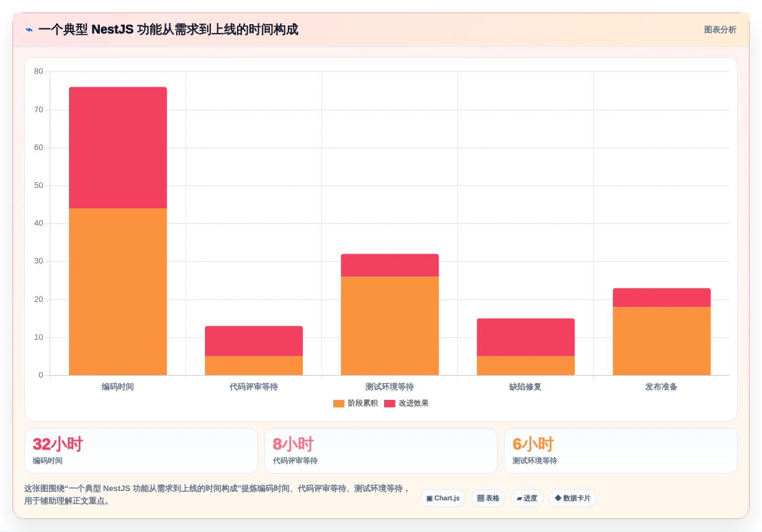
Task: Click the orange segment of 发布准备 bar
Action: [x=661, y=341]
